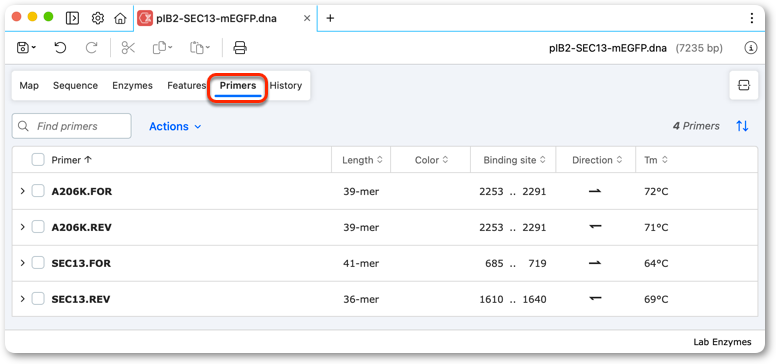
Task: Click binding site 685 .. 719
Action: (516, 263)
